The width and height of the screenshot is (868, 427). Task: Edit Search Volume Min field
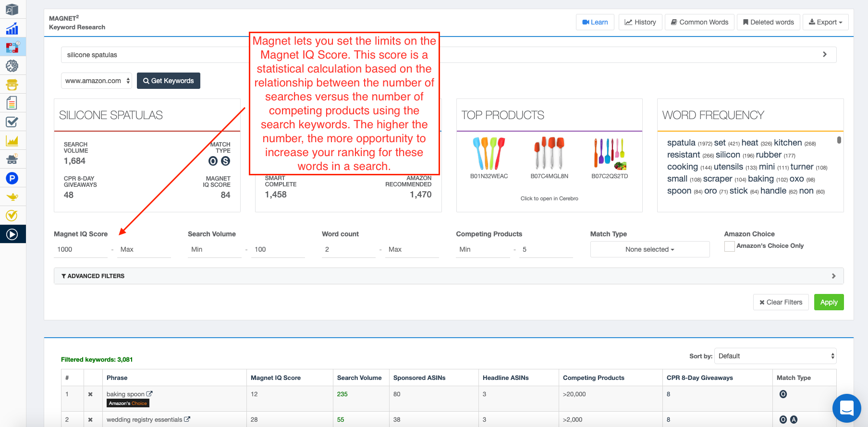point(215,249)
